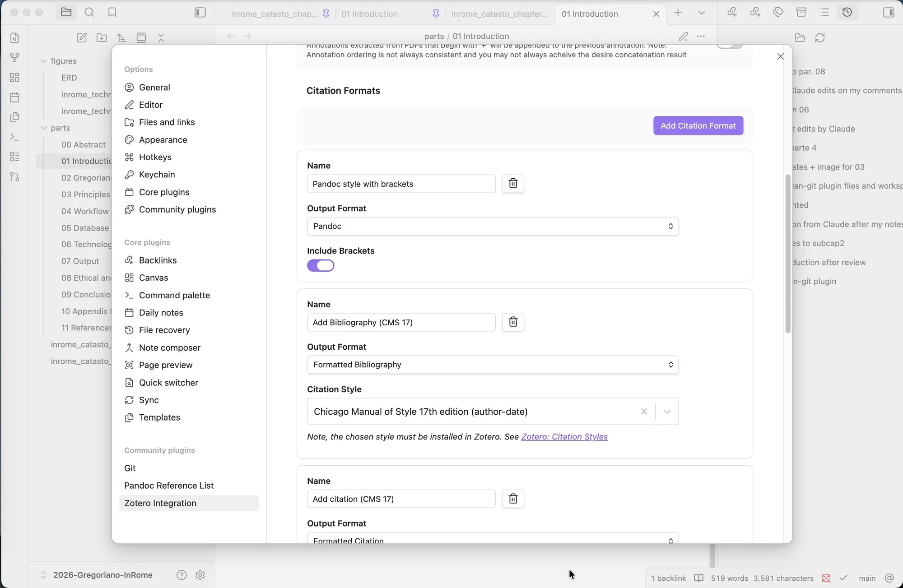Open Formatted Bibliography output format dropdown
The width and height of the screenshot is (903, 588).
493,365
